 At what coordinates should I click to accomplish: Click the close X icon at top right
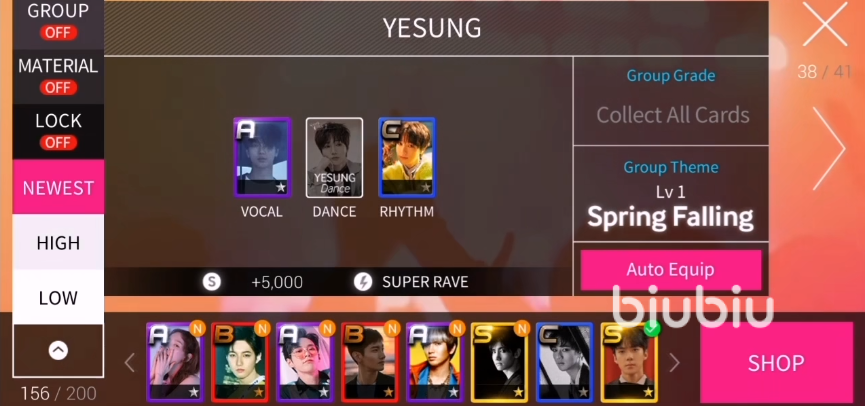click(825, 24)
